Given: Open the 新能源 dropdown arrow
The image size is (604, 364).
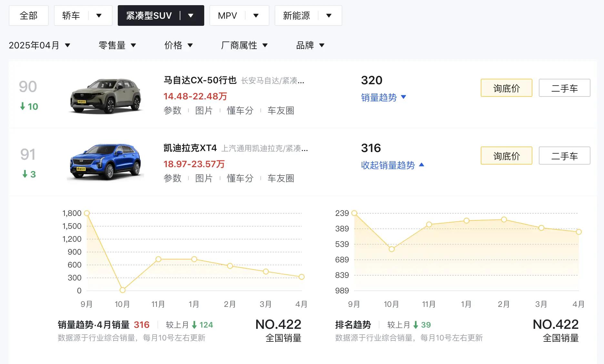Looking at the screenshot, I should pyautogui.click(x=329, y=15).
